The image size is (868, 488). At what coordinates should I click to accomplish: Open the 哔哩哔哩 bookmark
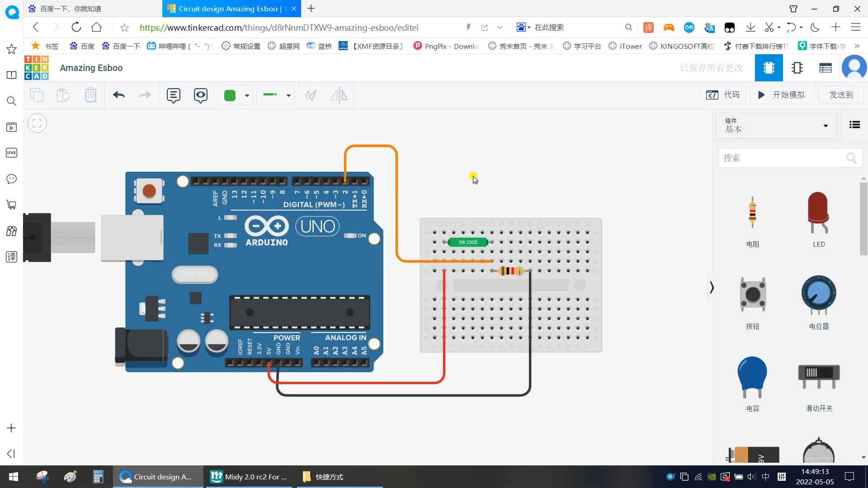click(x=180, y=46)
